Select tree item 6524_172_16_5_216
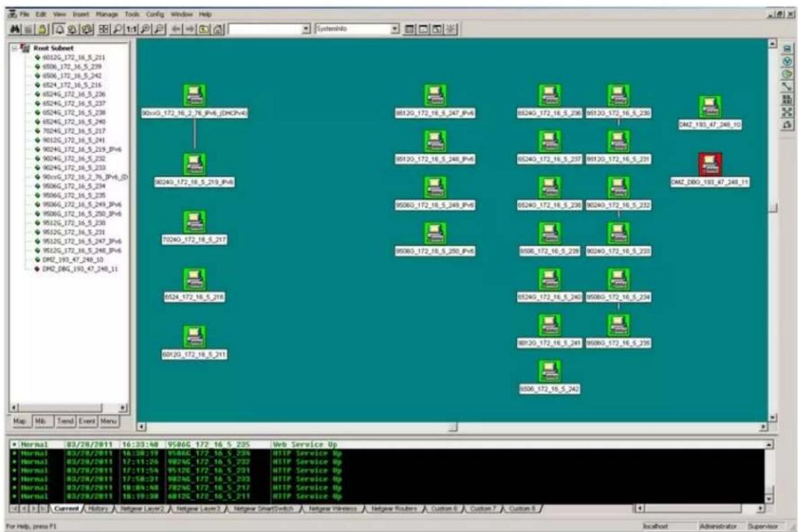 coord(72,85)
